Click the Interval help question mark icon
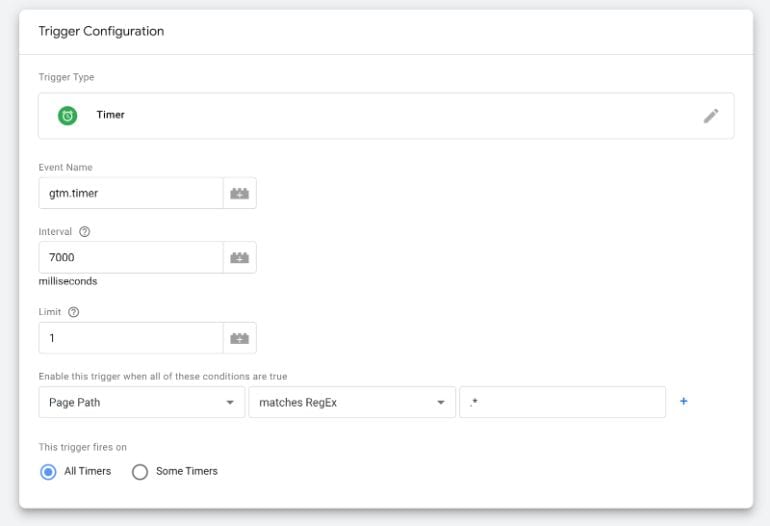This screenshot has height=526, width=770. coord(84,232)
